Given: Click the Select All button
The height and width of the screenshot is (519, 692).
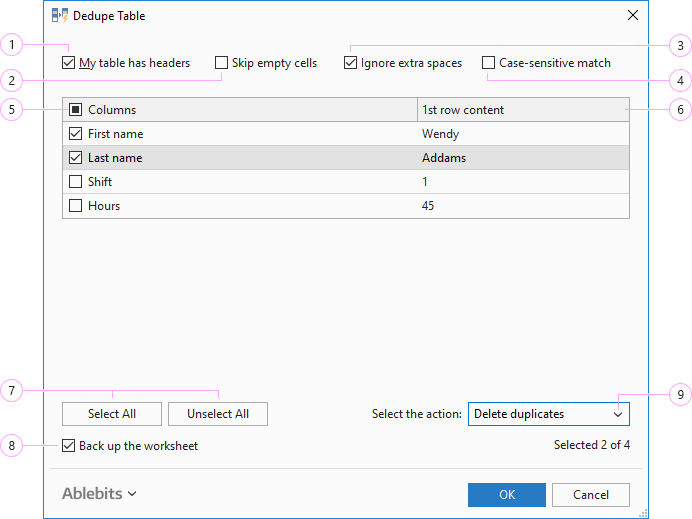Looking at the screenshot, I should [112, 414].
